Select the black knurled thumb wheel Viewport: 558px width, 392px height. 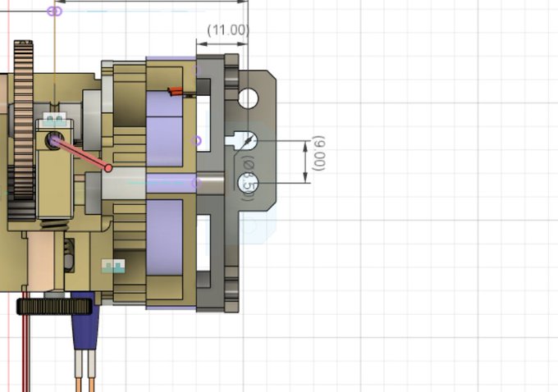click(54, 306)
